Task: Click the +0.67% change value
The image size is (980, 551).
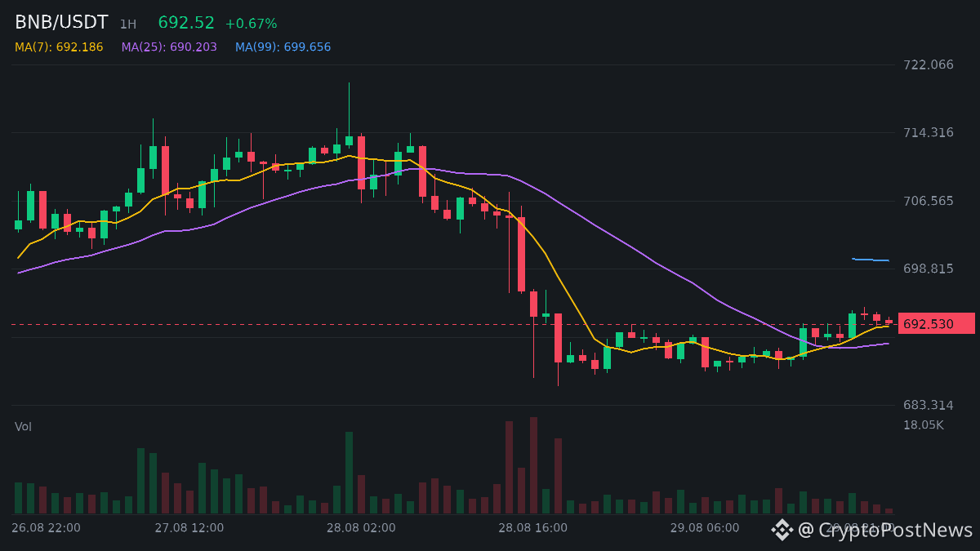Action: pyautogui.click(x=252, y=24)
